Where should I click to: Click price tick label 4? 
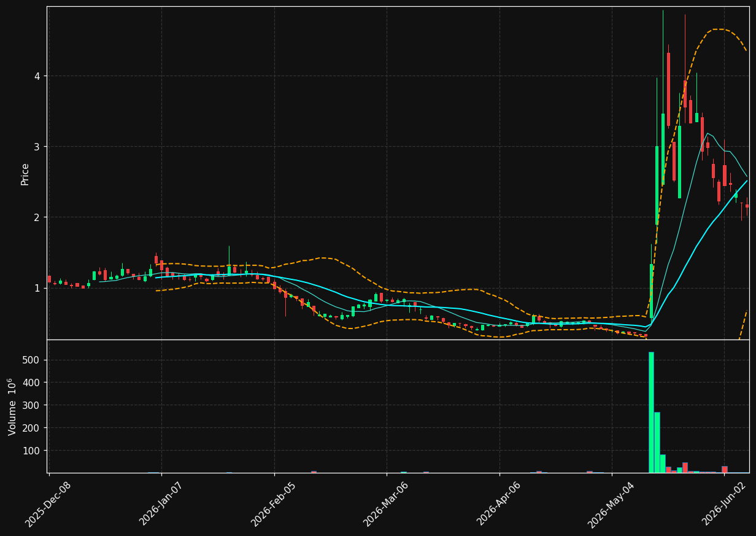[x=37, y=76]
